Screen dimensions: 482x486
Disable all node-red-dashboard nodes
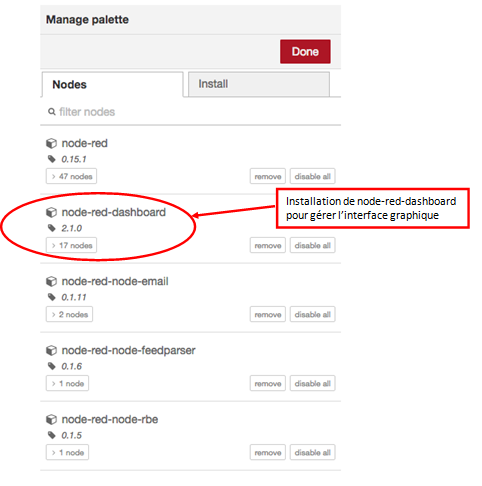(312, 245)
